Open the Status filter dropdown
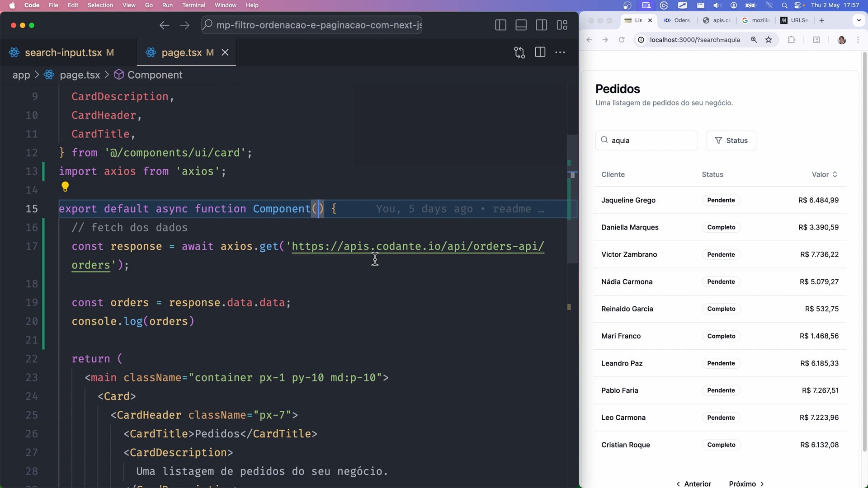Viewport: 868px width, 488px height. (731, 141)
